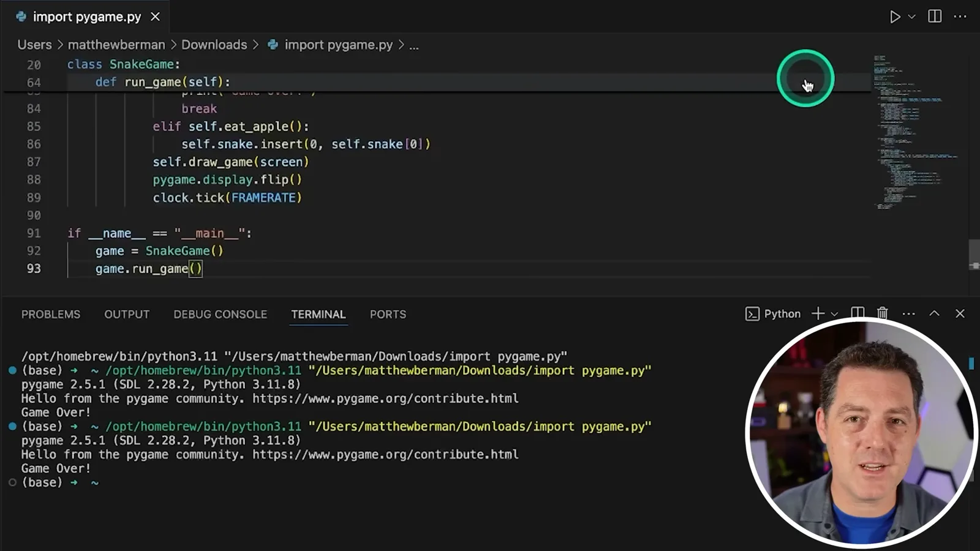The image size is (980, 551).
Task: Run the Python file with play icon
Action: [x=895, y=17]
